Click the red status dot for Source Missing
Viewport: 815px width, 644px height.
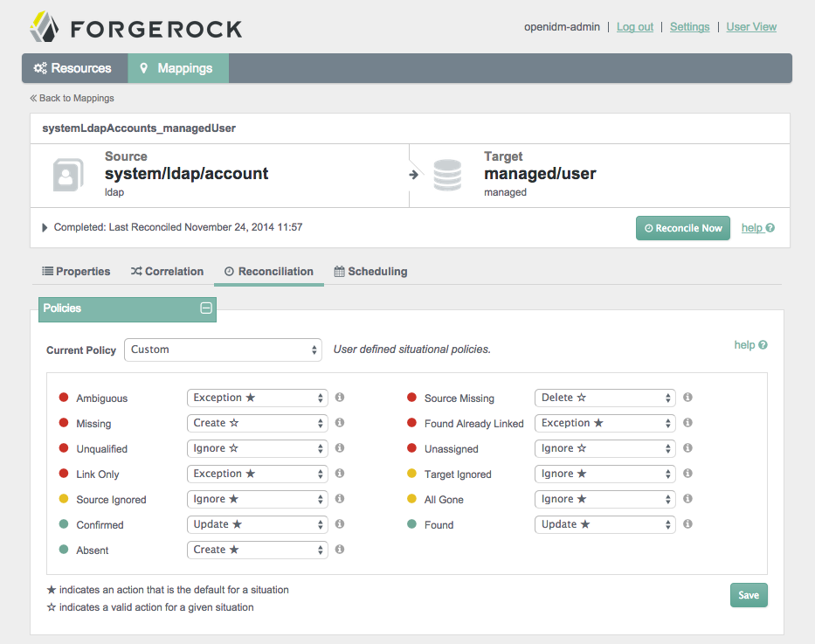point(411,398)
